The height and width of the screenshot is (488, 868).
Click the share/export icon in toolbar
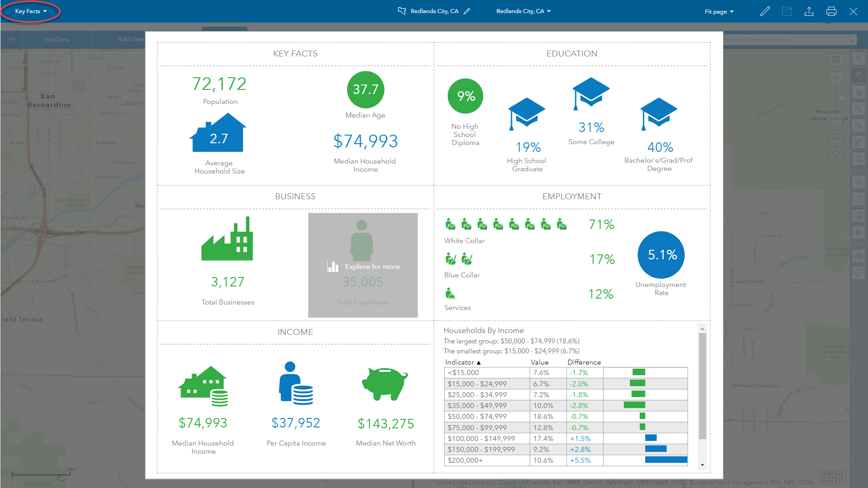tap(809, 11)
